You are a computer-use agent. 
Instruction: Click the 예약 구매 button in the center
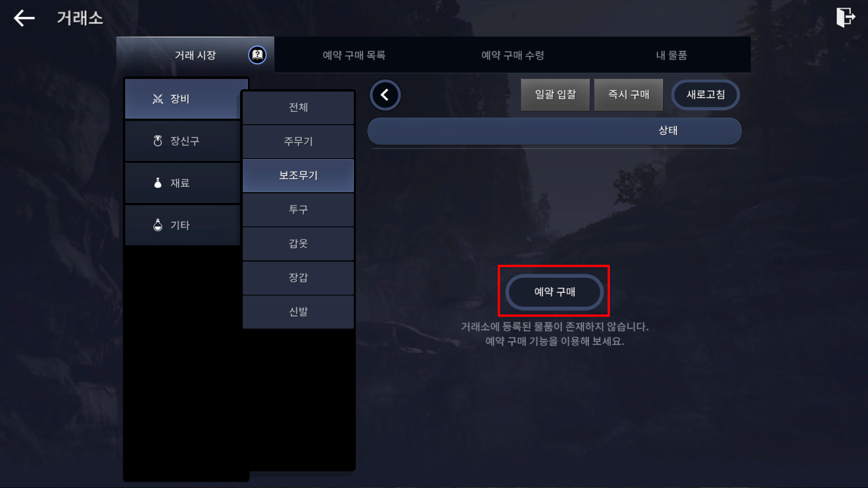coord(554,292)
